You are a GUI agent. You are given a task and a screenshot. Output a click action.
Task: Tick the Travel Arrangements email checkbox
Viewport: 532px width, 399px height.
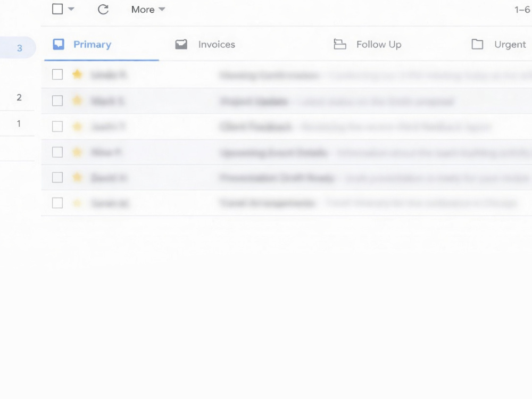point(57,203)
